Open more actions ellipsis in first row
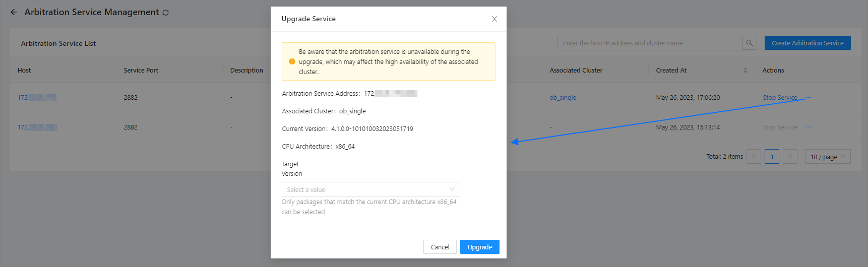Image resolution: width=868 pixels, height=267 pixels. tap(809, 97)
